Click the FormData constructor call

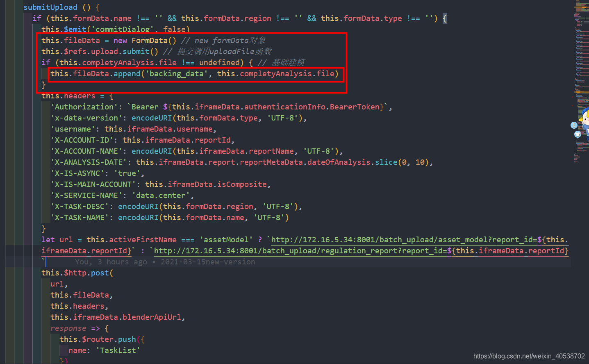153,40
